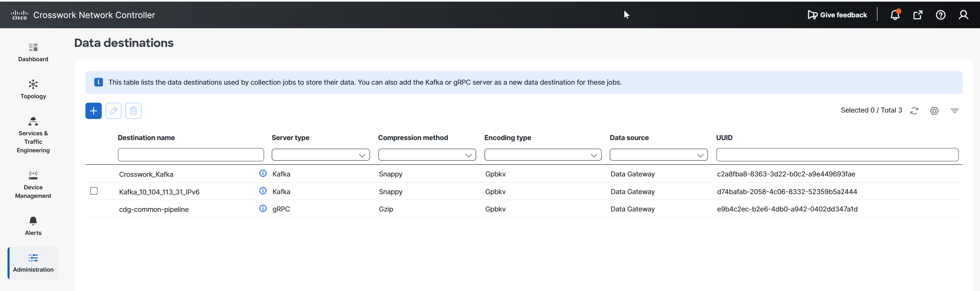This screenshot has width=980, height=291.
Task: Click the Destination name filter field
Action: tap(191, 155)
